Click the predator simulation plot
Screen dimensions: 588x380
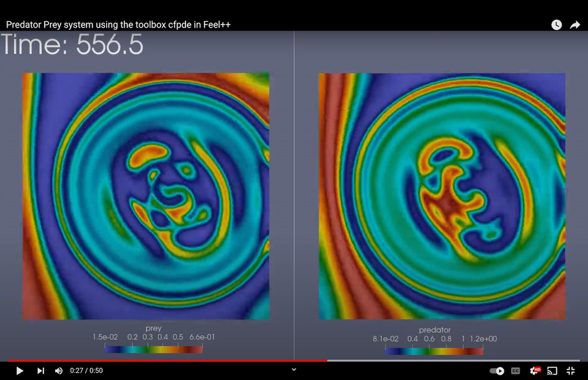(442, 196)
